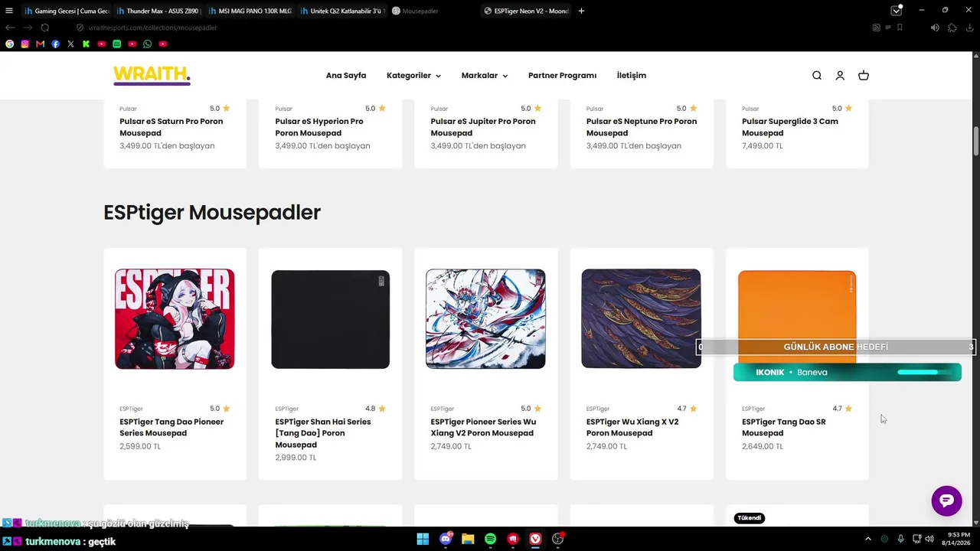Open the RSS feed icon in address bar

pos(876,28)
